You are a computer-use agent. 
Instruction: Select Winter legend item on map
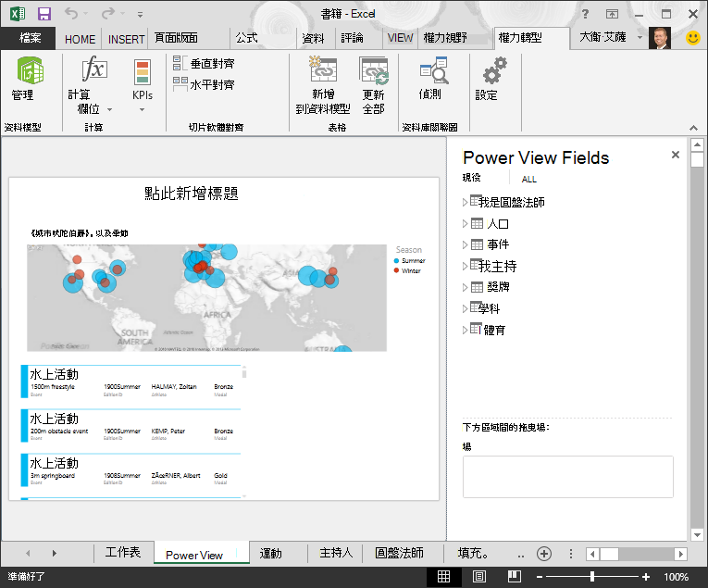click(x=407, y=270)
